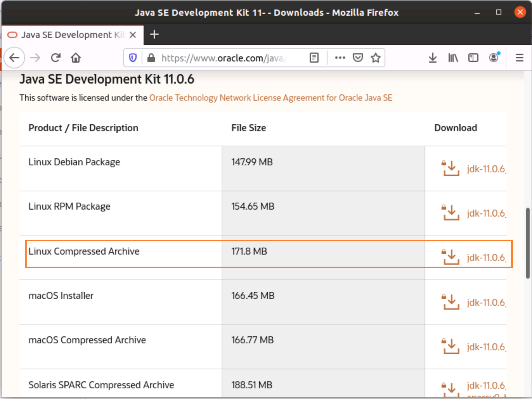532x399 pixels.
Task: Select 'Solaris SPARC Compressed Archive' text
Action: click(x=101, y=385)
